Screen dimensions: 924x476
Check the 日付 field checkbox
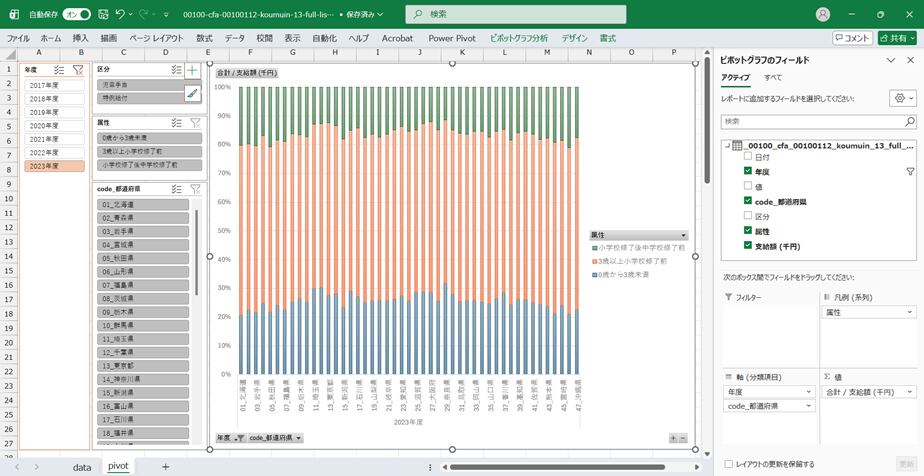click(x=747, y=157)
